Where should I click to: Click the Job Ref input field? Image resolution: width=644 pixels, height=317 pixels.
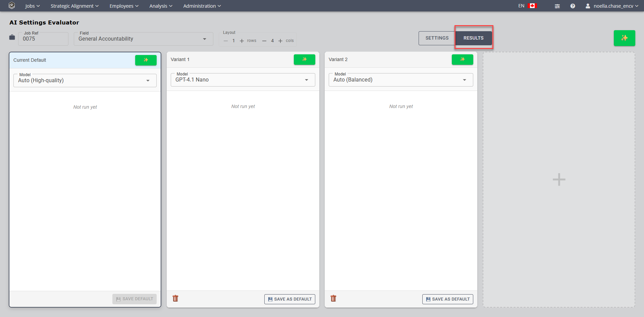pyautogui.click(x=43, y=39)
